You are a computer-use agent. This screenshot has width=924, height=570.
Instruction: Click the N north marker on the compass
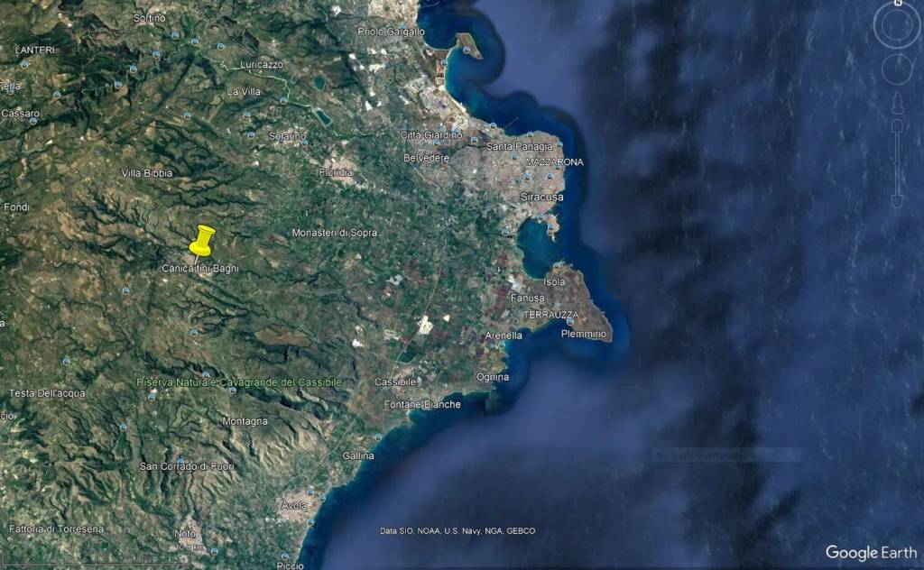pos(897,5)
